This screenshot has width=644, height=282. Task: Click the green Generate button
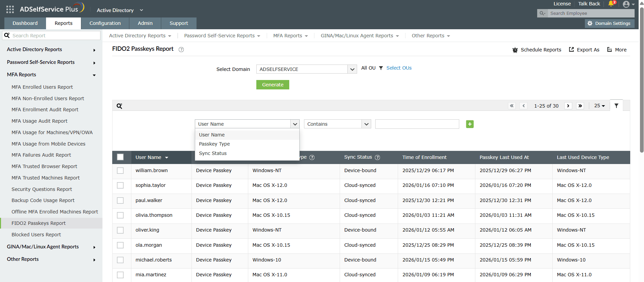(273, 85)
